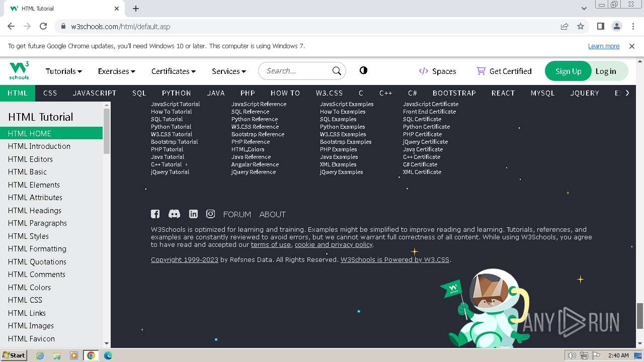The image size is (644, 362).
Task: Open the FORUM footer link
Action: click(237, 214)
